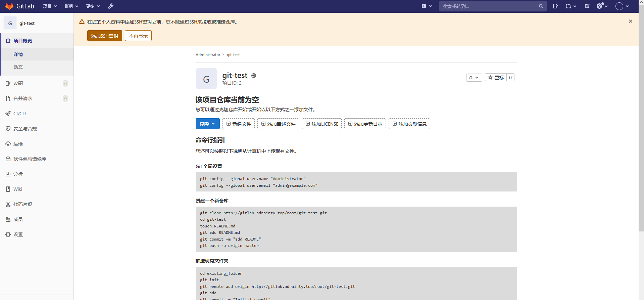Open the 成员 members sidebar item
The height and width of the screenshot is (300, 644).
37,219
